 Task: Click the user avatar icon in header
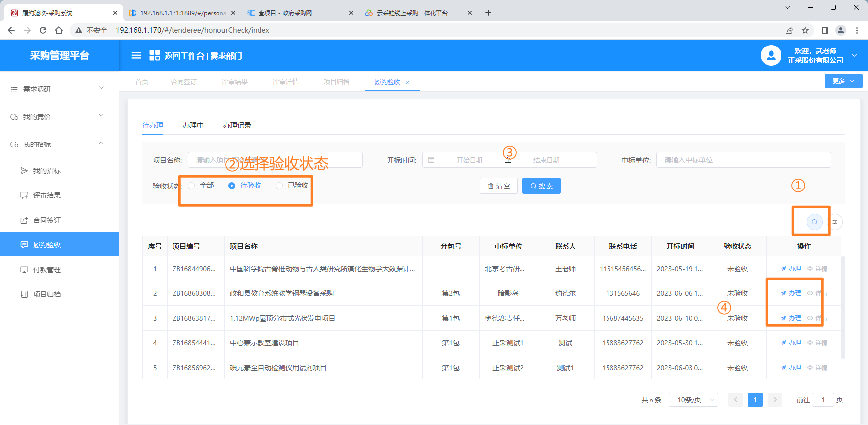coord(771,55)
